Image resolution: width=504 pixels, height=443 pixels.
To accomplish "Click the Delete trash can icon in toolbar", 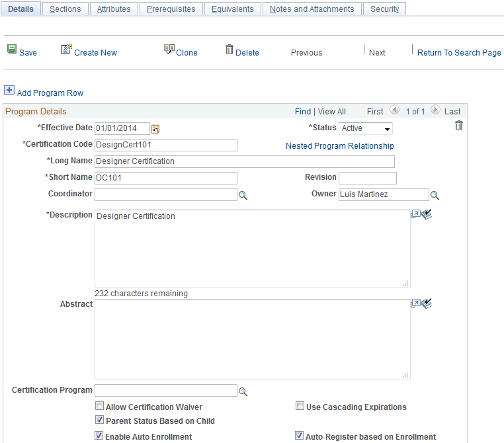I will click(229, 49).
